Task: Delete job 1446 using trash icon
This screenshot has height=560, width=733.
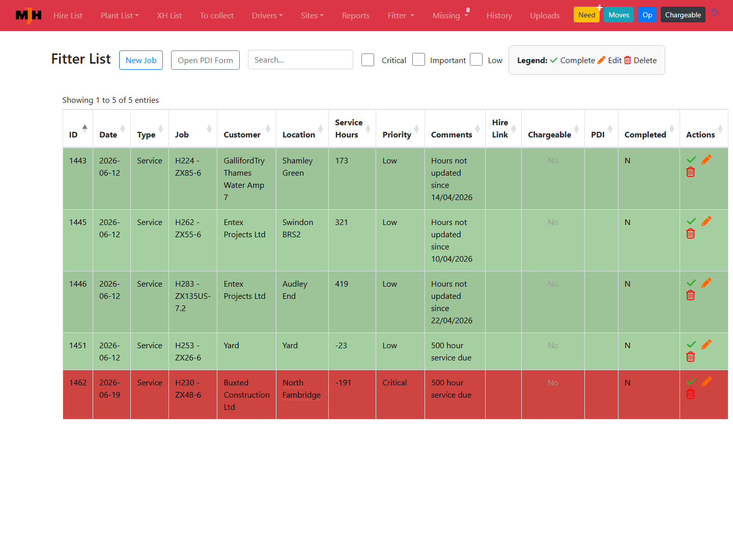Action: (690, 295)
